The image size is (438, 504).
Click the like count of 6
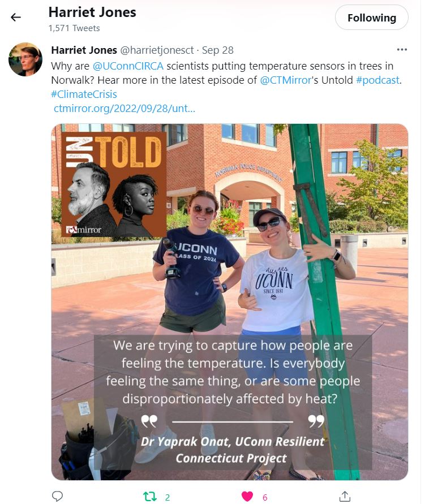[265, 497]
